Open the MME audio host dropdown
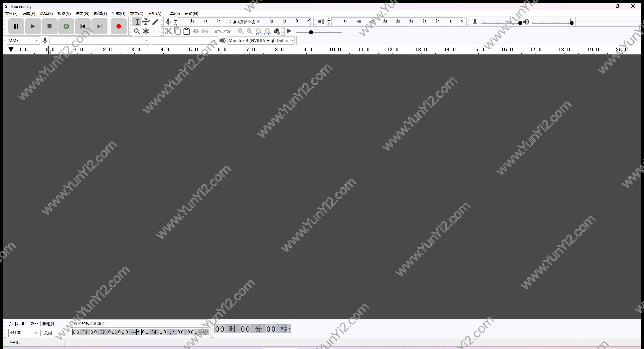 tap(23, 40)
